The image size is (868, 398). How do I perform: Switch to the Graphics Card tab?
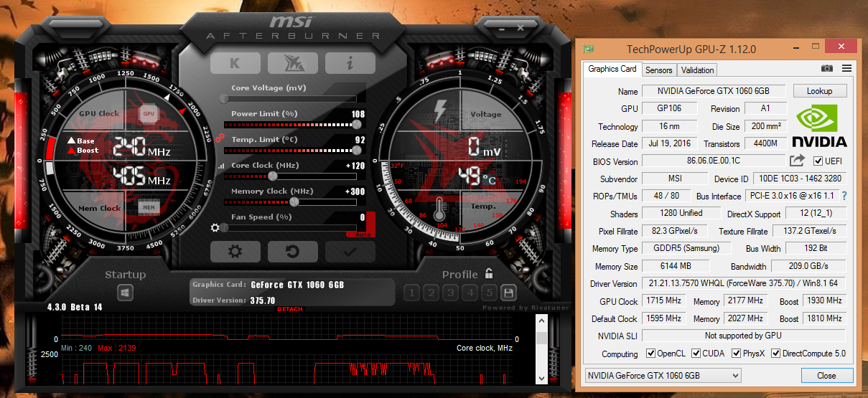[612, 69]
